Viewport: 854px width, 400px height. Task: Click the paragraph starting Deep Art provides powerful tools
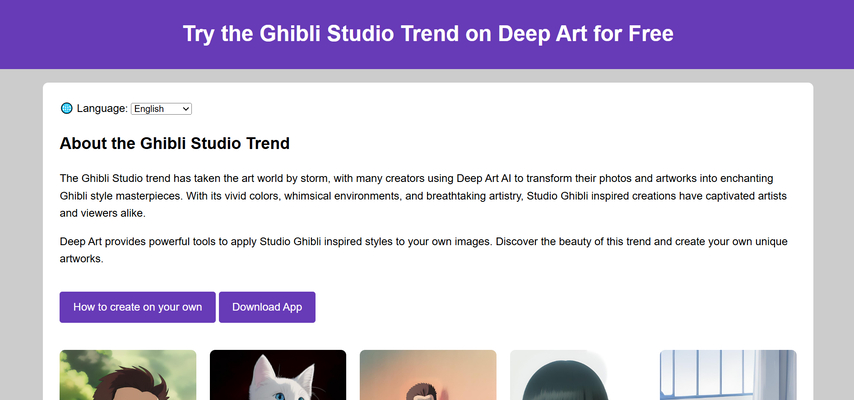tap(424, 250)
